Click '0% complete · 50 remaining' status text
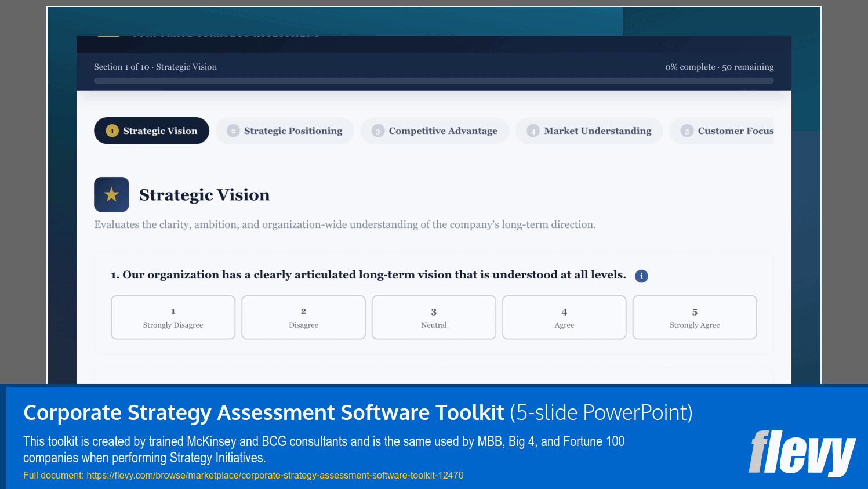Screen dimensions: 868x489 point(719,67)
